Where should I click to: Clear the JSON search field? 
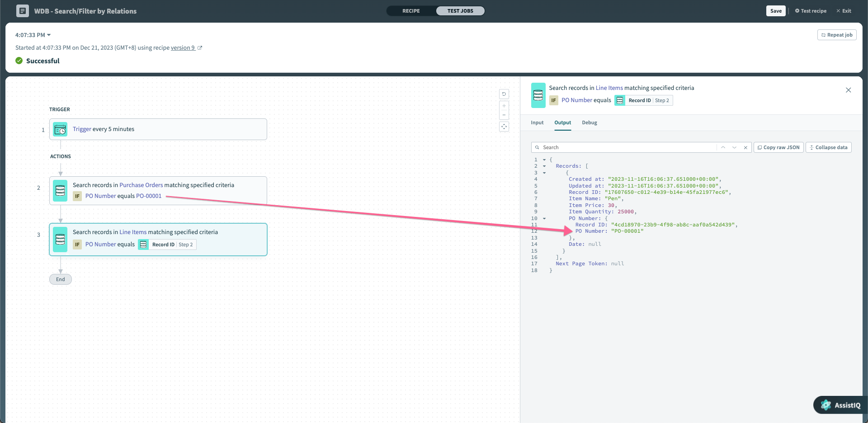click(745, 147)
